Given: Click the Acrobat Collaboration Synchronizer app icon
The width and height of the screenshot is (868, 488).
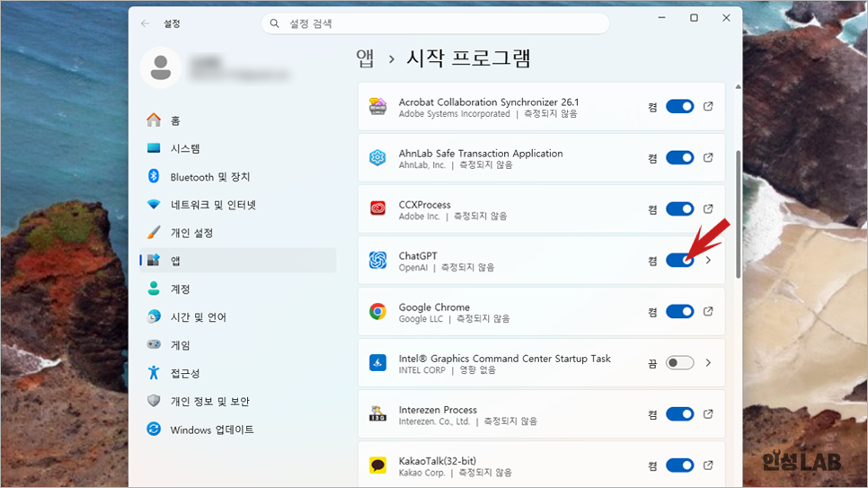Looking at the screenshot, I should tap(377, 106).
